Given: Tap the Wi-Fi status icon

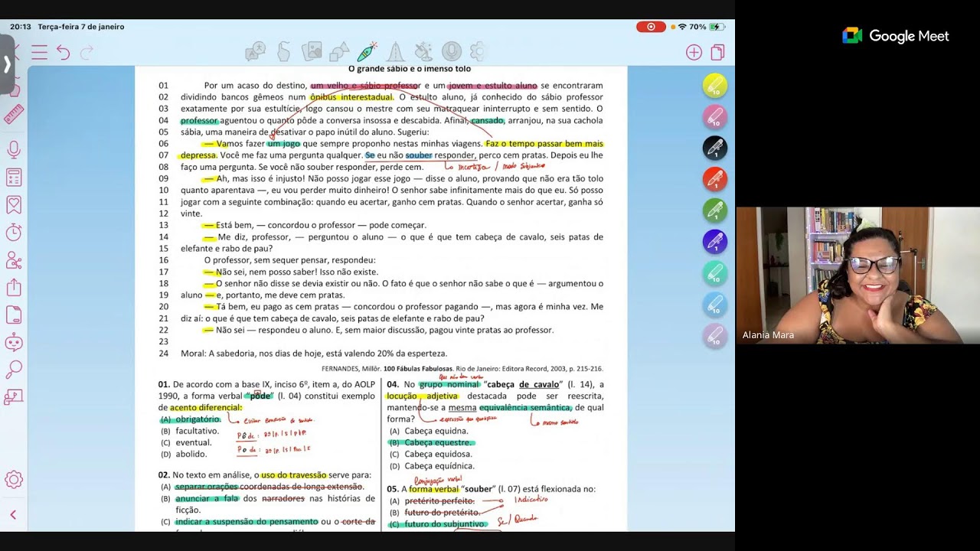Looking at the screenshot, I should (x=682, y=27).
